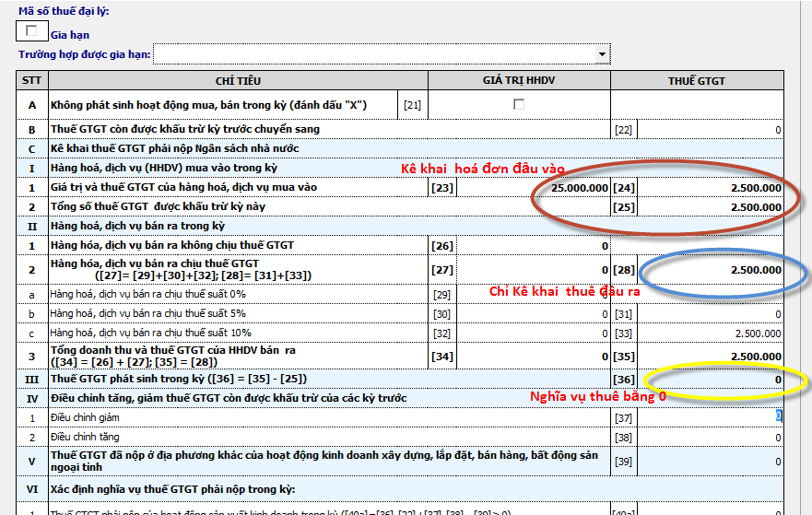Screen dimensions: 812x515
Task: Select field [36] VAT arising in period
Action: coord(711,380)
